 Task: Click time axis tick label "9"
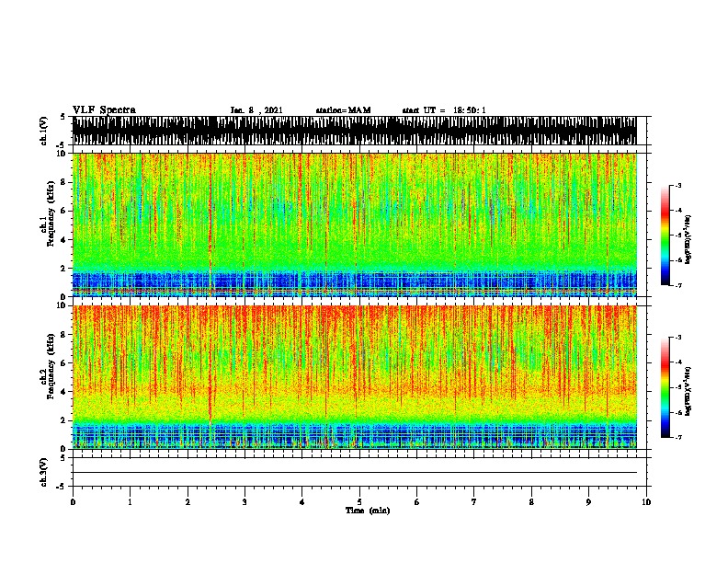[588, 502]
